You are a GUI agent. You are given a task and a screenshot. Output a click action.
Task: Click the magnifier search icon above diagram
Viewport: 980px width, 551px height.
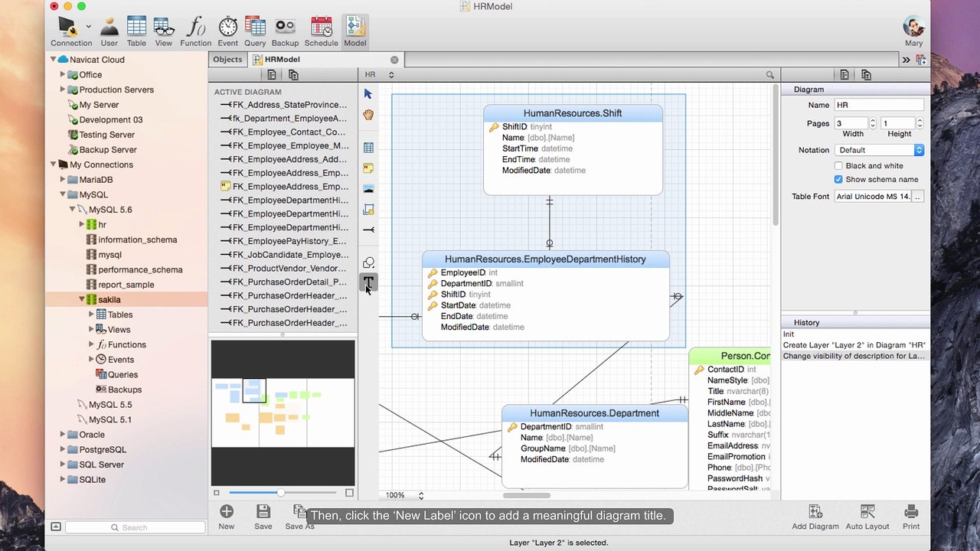(x=770, y=75)
